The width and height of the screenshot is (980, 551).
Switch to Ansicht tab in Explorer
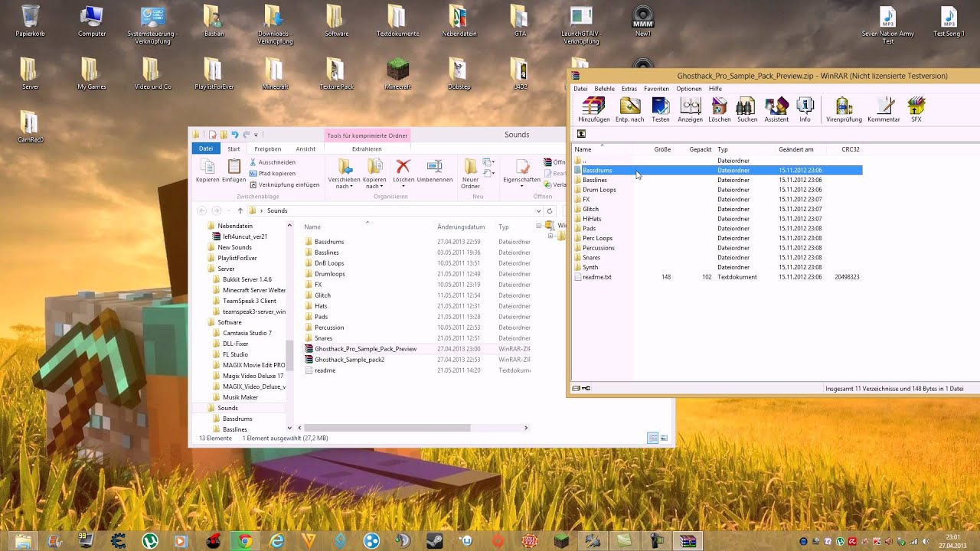(305, 148)
